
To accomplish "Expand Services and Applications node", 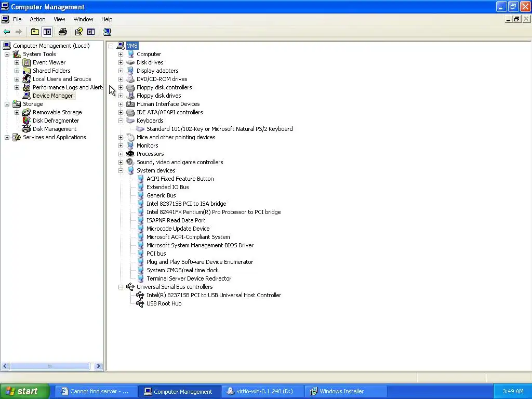I will pos(7,137).
